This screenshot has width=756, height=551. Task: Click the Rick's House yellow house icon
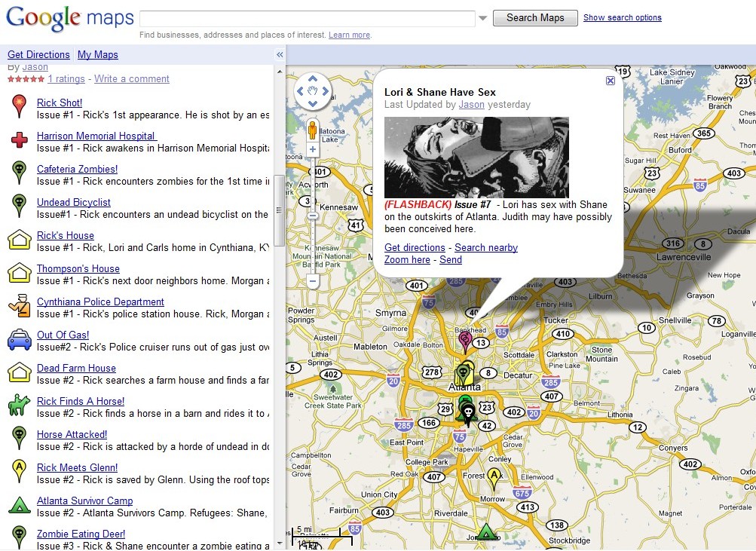(x=20, y=239)
